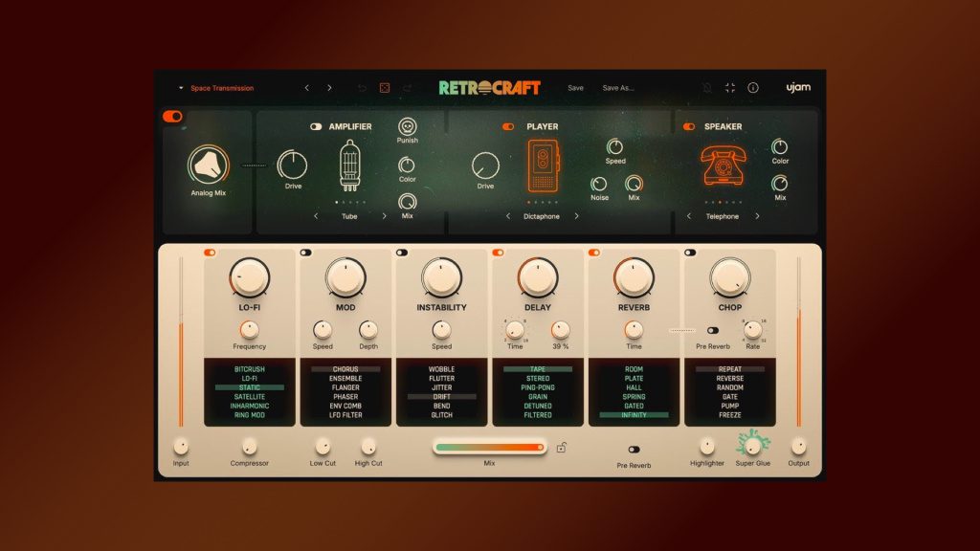This screenshot has width=980, height=551.
Task: Click the Input level meter
Action: pyautogui.click(x=181, y=342)
